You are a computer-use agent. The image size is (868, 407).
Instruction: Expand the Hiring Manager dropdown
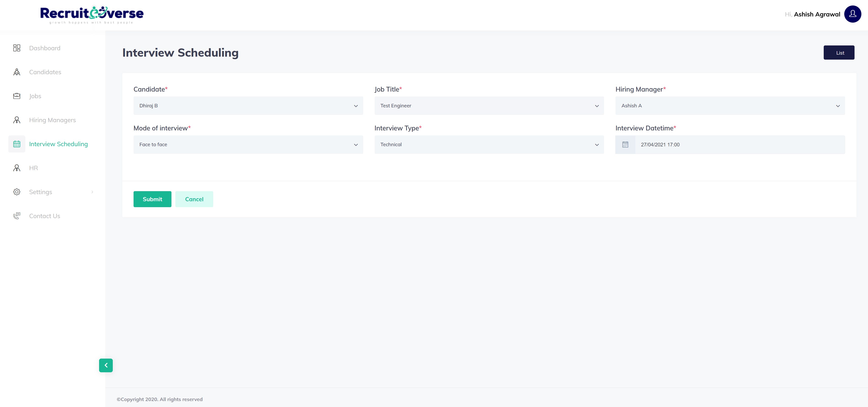pyautogui.click(x=730, y=106)
